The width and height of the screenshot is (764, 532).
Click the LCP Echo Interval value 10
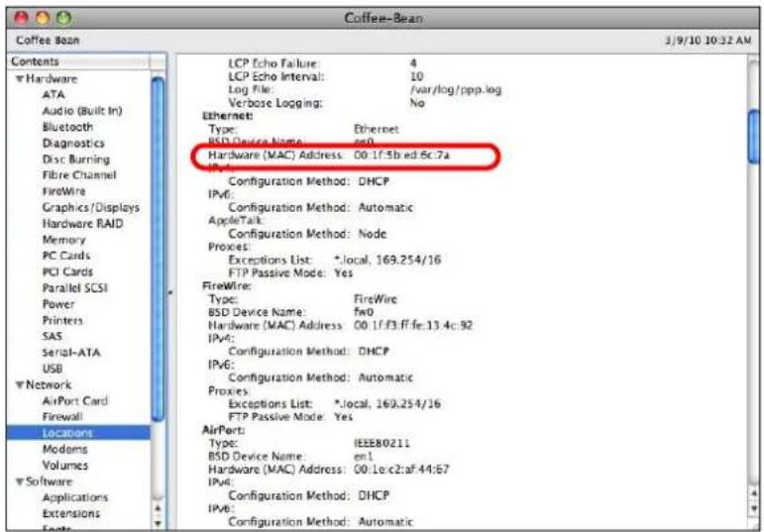point(416,76)
